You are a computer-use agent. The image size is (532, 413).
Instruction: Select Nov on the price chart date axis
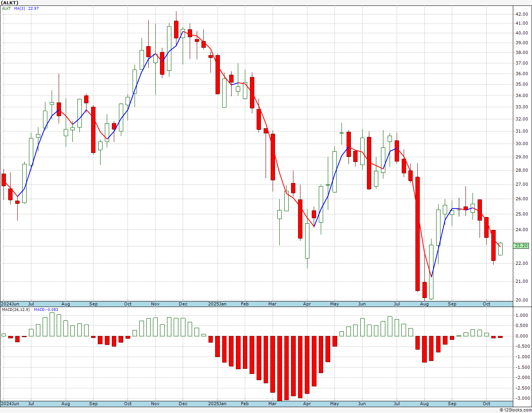[x=155, y=304]
